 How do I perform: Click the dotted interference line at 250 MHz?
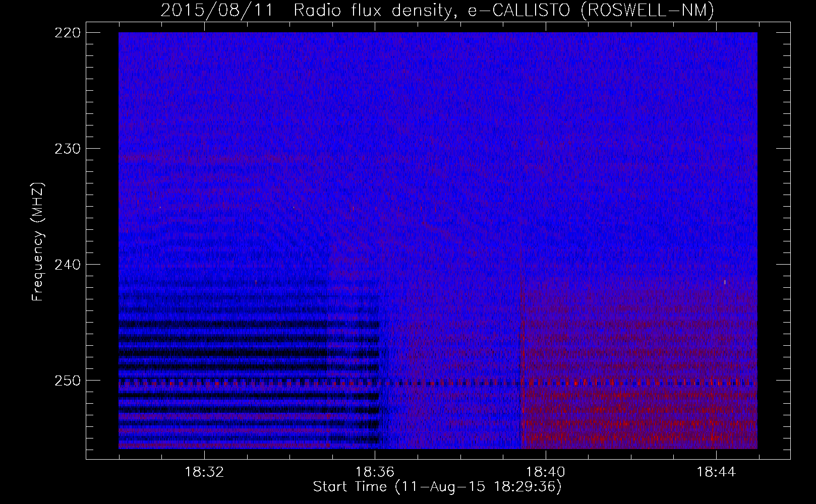click(x=438, y=383)
